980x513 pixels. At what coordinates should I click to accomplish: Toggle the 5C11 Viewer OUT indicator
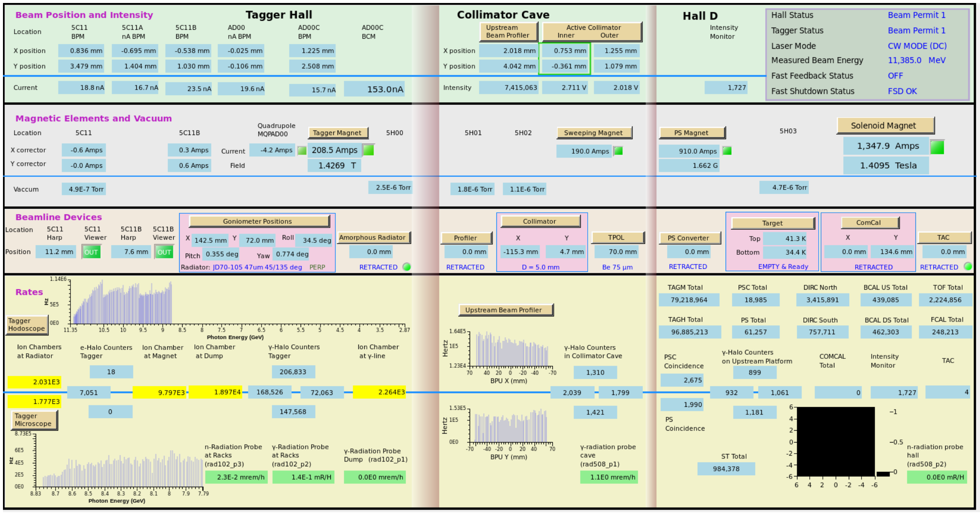(x=91, y=252)
